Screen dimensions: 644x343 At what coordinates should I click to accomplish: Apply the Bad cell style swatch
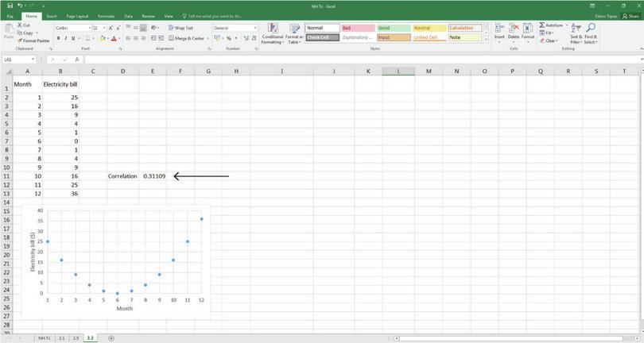point(355,28)
